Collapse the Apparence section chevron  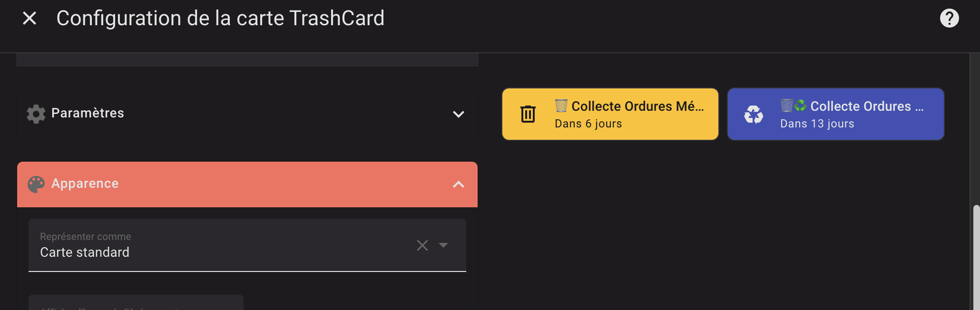pos(458,184)
